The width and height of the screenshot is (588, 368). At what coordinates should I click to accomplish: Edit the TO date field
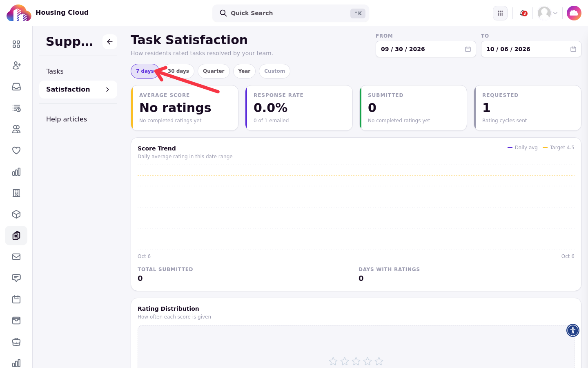click(x=531, y=49)
